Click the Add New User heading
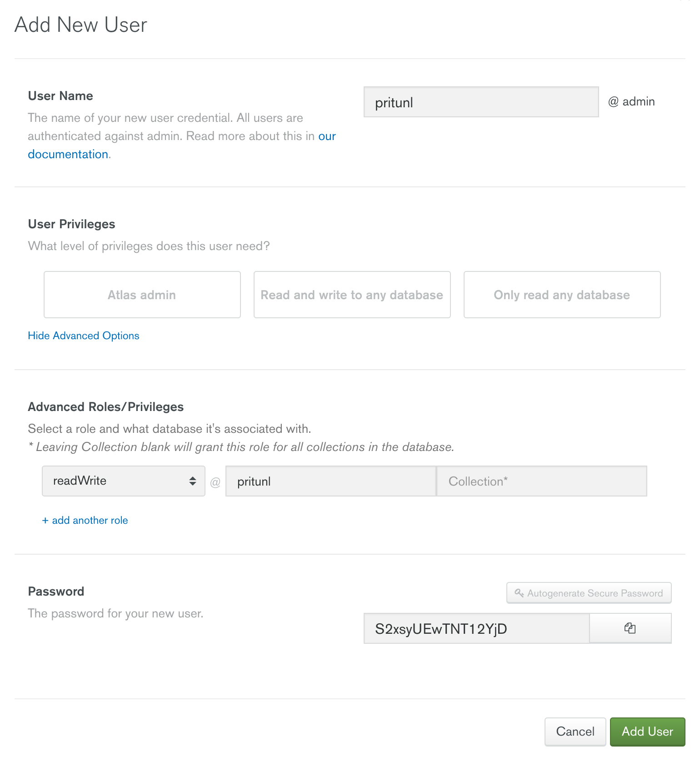The image size is (700, 762). pyautogui.click(x=81, y=25)
